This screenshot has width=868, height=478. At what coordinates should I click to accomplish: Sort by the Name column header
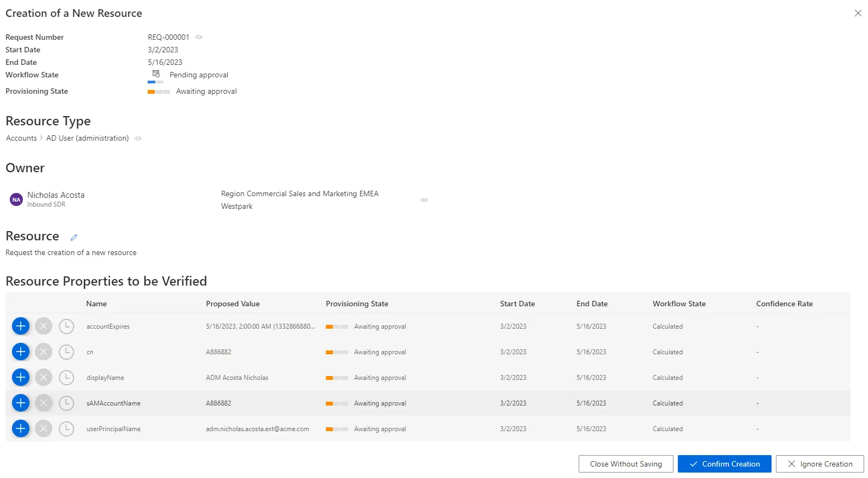96,304
